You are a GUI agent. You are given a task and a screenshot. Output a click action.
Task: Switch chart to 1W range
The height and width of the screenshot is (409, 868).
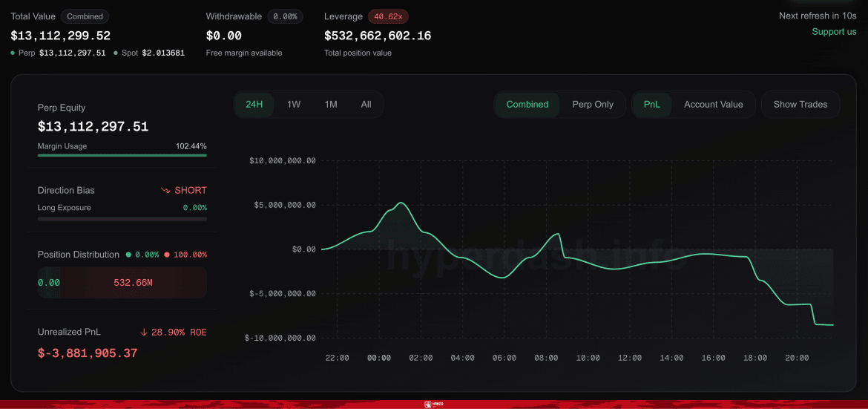[x=293, y=104]
